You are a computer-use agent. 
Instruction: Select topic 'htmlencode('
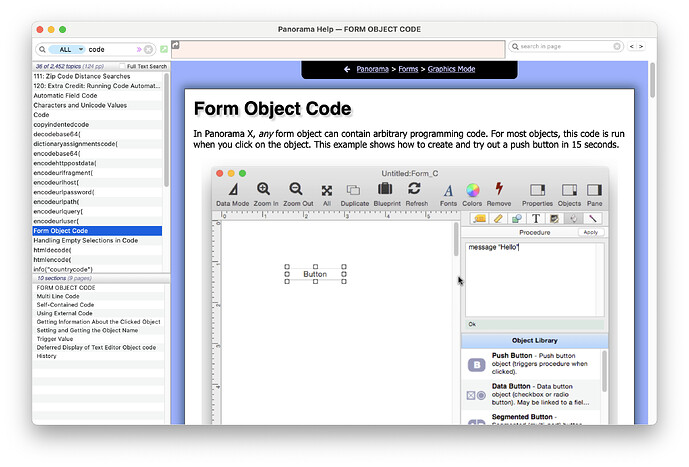click(x=98, y=260)
